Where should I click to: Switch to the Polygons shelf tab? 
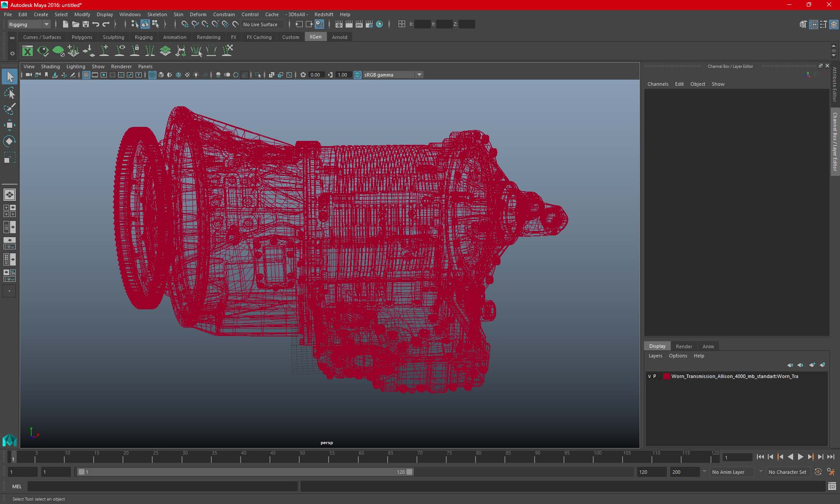pos(82,37)
